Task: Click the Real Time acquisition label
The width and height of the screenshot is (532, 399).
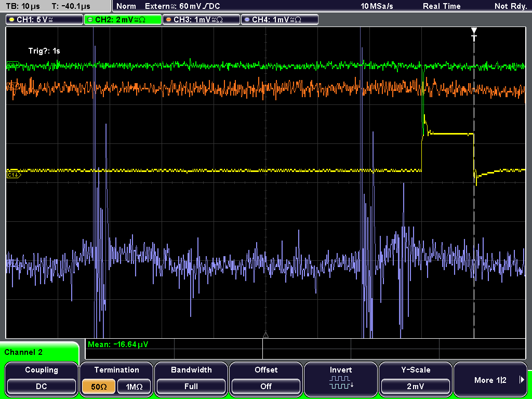Action: point(442,6)
